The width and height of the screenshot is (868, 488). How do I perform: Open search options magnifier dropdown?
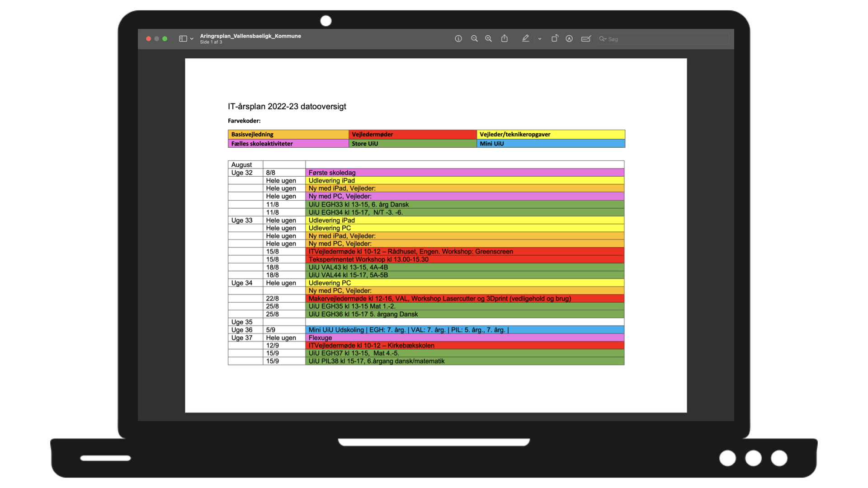pos(603,39)
